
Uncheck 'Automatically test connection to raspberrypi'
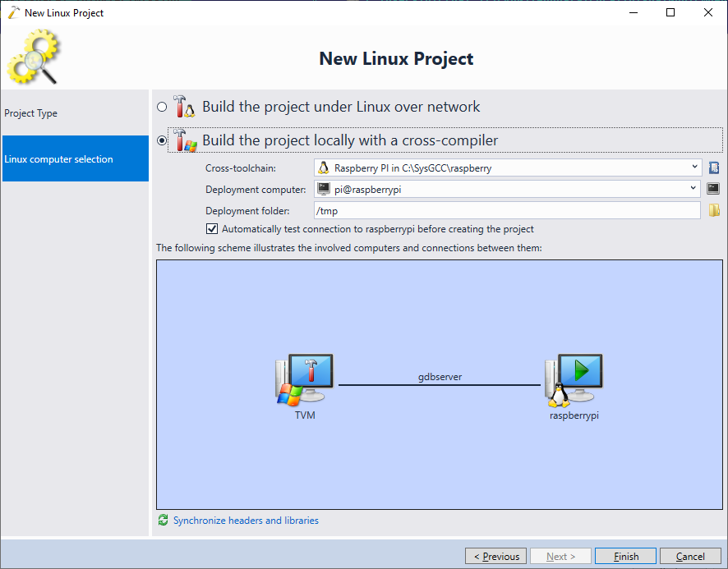[x=212, y=229]
